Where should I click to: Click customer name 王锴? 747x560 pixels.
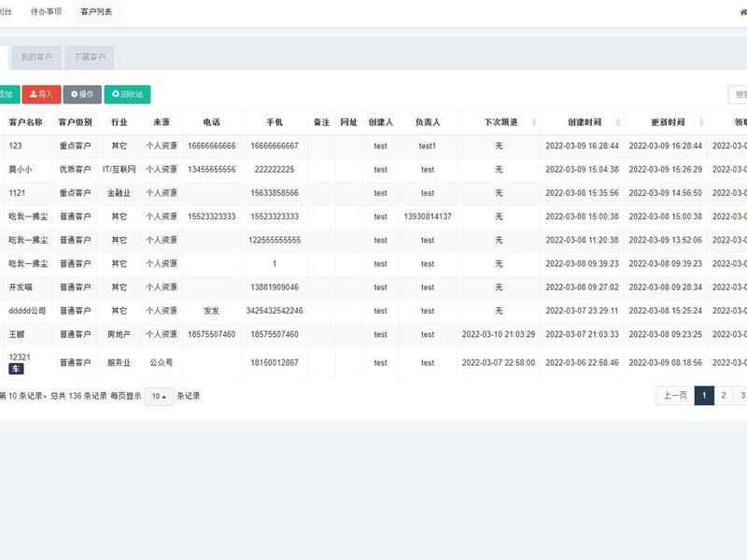[x=17, y=334]
